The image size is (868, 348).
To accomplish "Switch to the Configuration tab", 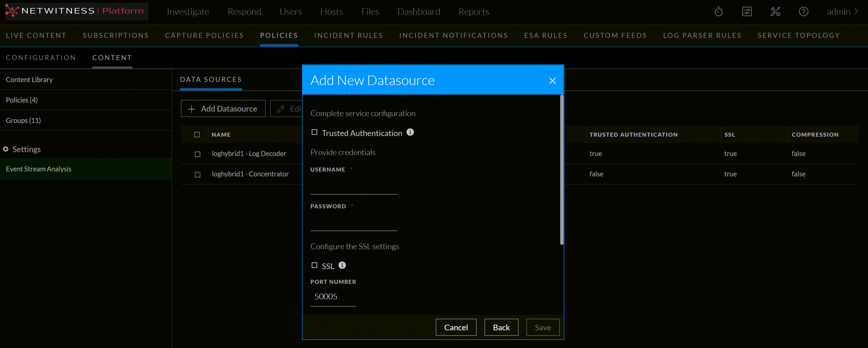I will point(41,58).
